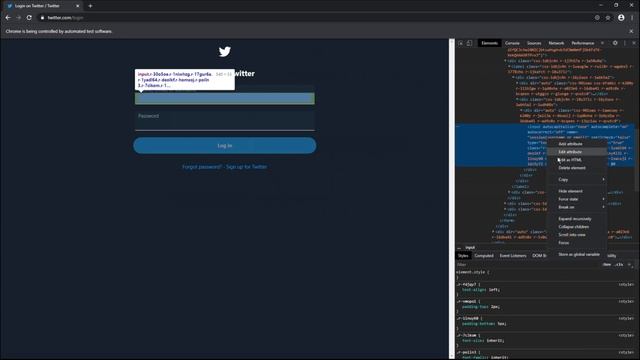640x360 pixels.
Task: Switch to the Console tab
Action: pos(512,43)
